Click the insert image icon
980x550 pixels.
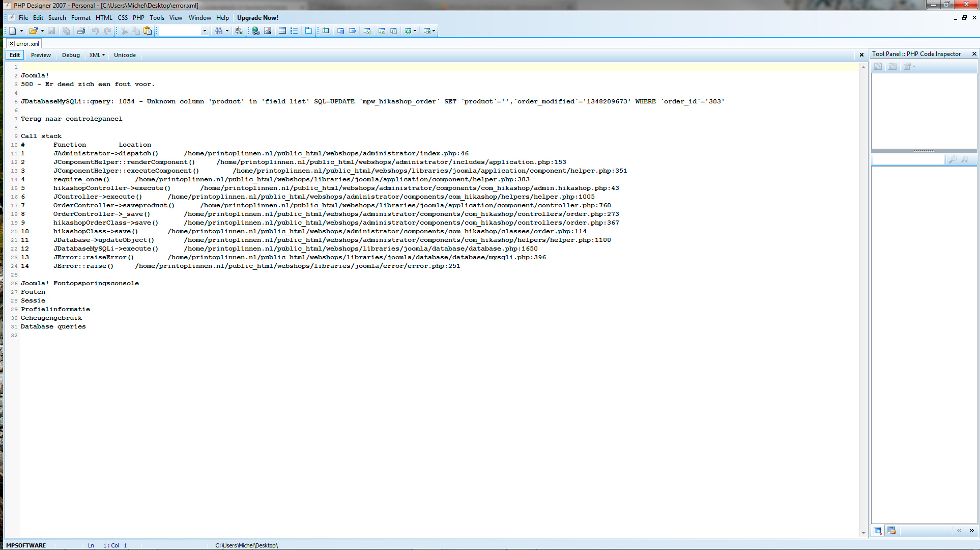point(268,31)
